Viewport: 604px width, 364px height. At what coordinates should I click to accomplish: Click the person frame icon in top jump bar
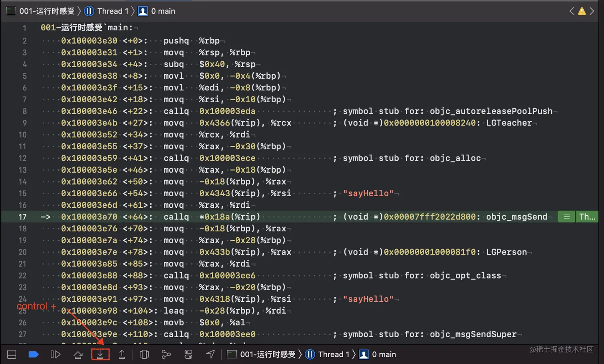pos(143,11)
